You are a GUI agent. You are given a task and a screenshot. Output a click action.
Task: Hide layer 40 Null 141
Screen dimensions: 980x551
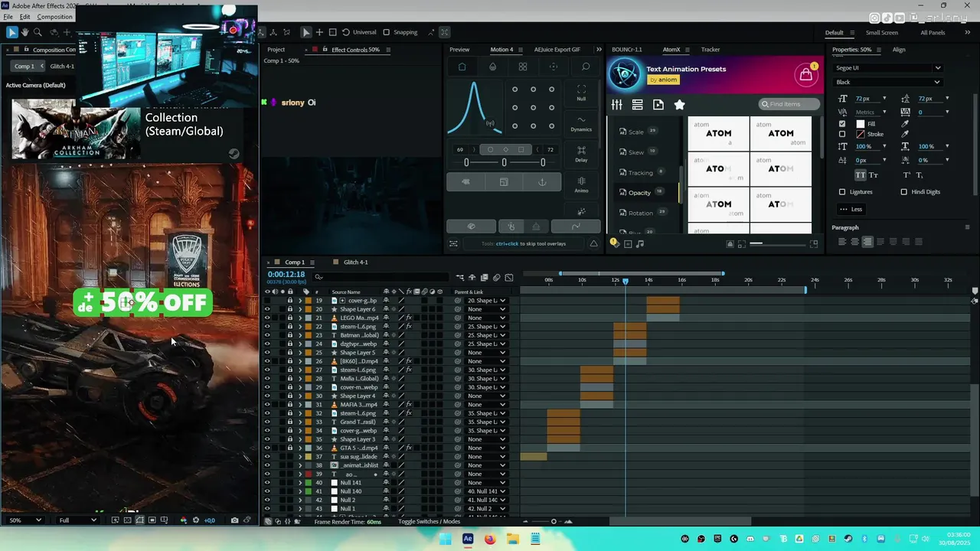[267, 483]
